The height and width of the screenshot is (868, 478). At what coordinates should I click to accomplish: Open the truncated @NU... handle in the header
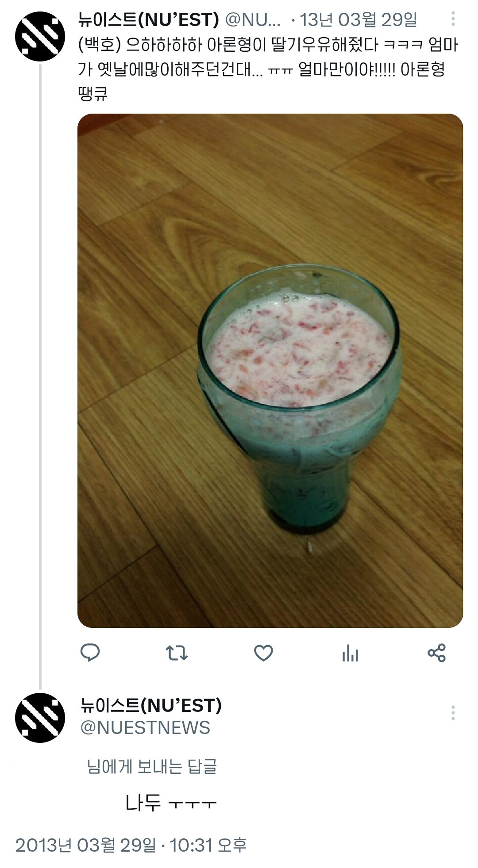(253, 19)
